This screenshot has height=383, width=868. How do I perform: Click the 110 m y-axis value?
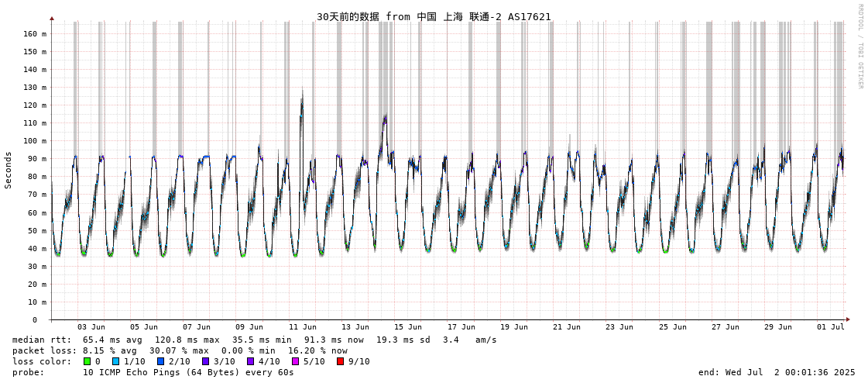35,123
